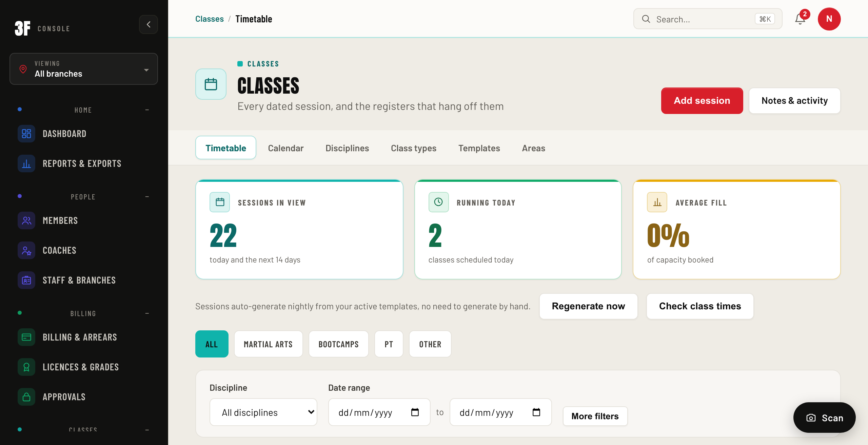Open the Disciplines tab
868x445 pixels.
pos(347,148)
